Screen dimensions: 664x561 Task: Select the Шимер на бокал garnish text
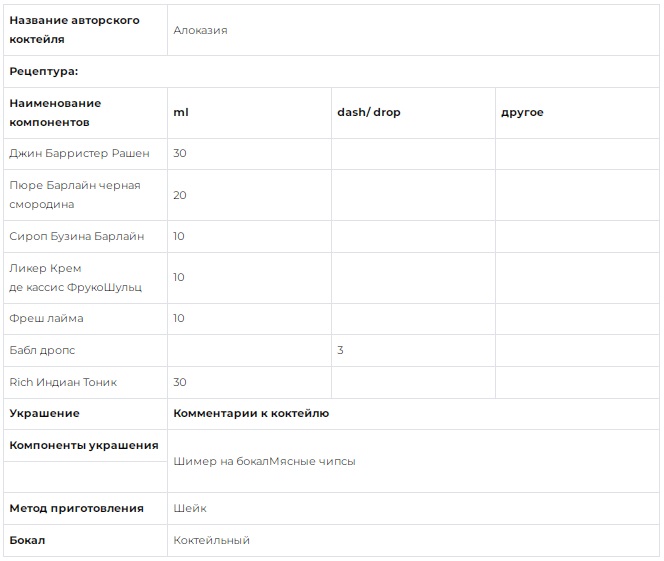click(221, 461)
